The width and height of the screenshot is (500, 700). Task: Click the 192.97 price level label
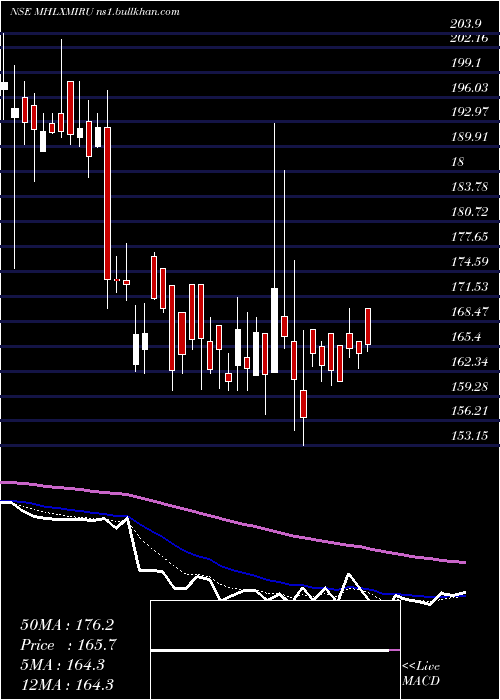[468, 112]
